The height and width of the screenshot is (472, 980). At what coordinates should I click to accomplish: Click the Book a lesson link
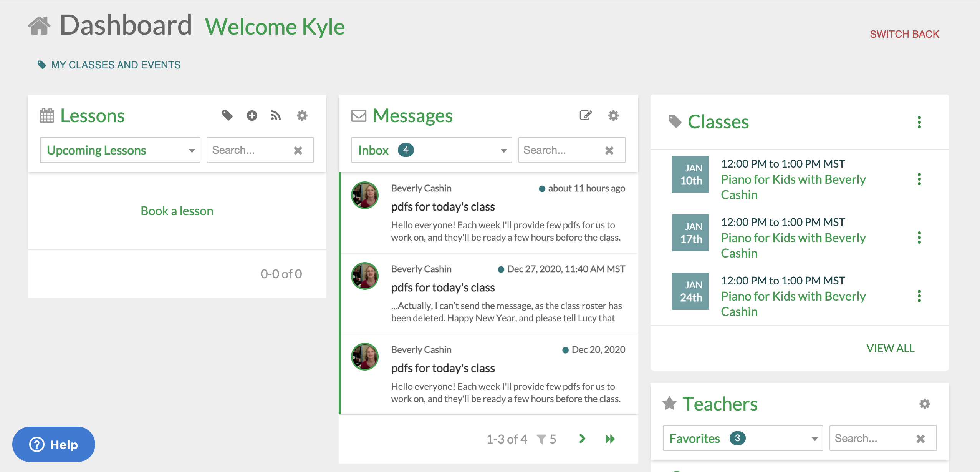tap(177, 211)
